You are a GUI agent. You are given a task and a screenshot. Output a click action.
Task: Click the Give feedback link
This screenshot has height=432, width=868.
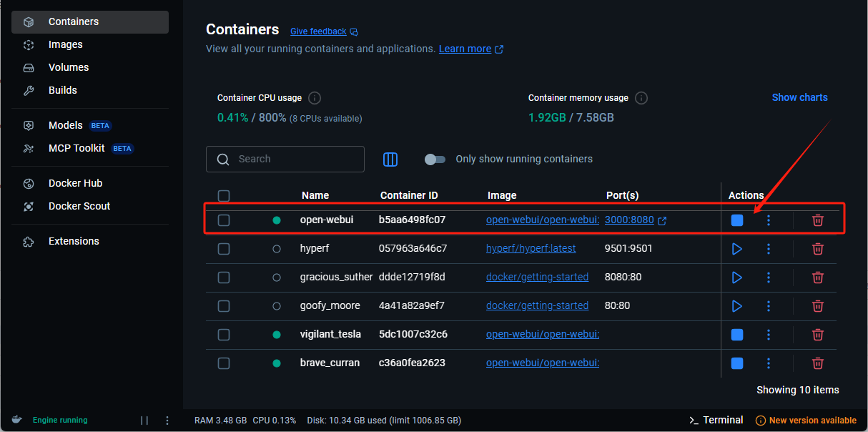coord(324,32)
